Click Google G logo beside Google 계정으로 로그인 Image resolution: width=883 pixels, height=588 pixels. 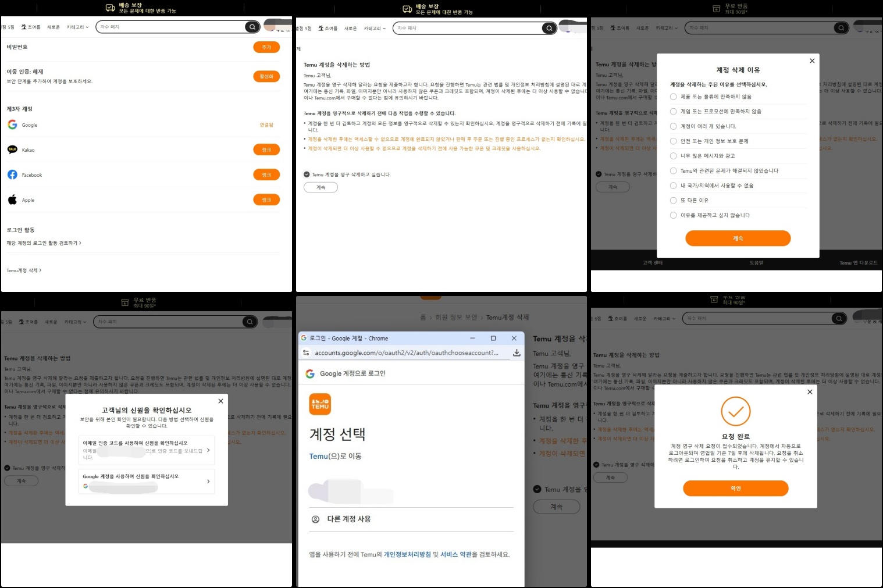tap(310, 373)
